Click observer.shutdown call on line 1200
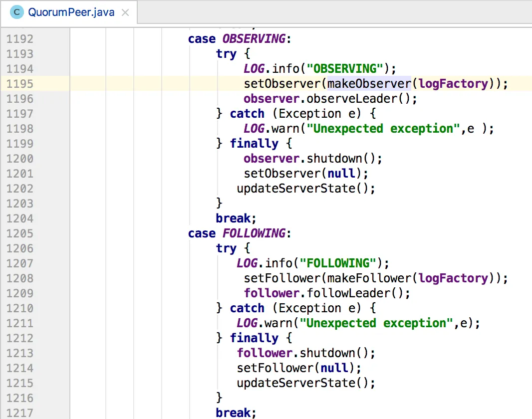Screen dimensions: 532x419 (312, 159)
